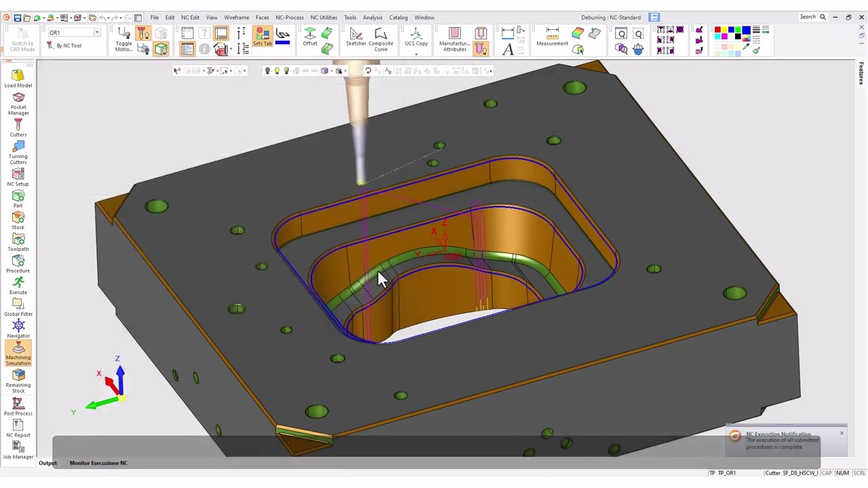Toggle By NC Tool filter
868x488 pixels.
[x=64, y=45]
